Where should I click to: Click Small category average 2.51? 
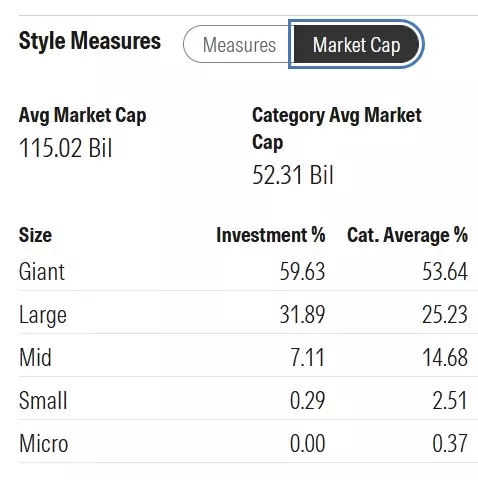(x=450, y=400)
